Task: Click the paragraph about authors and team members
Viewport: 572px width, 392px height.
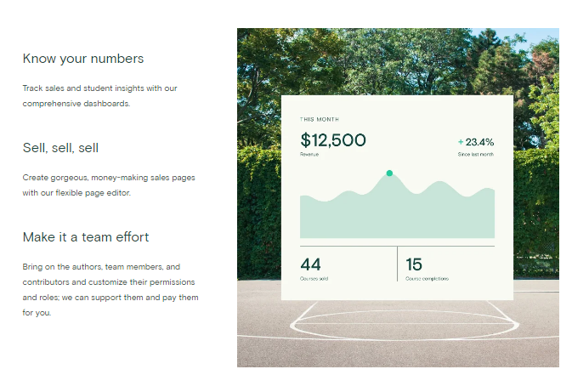Action: point(110,289)
